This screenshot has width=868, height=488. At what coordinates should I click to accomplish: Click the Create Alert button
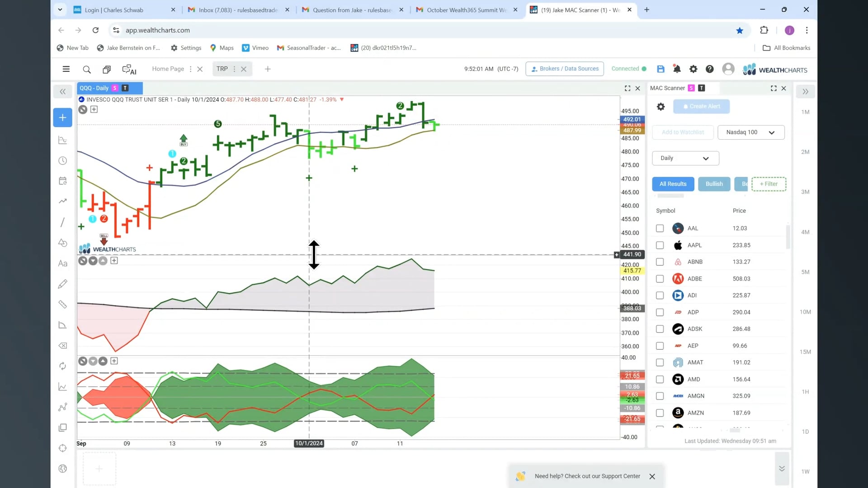(x=701, y=107)
